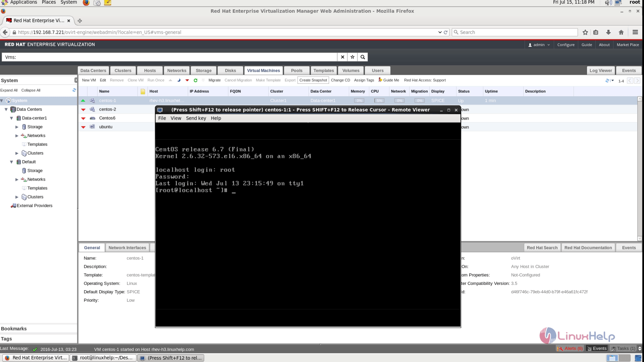Image resolution: width=644 pixels, height=362 pixels.
Task: Click inside the Vms search input field
Action: 169,57
